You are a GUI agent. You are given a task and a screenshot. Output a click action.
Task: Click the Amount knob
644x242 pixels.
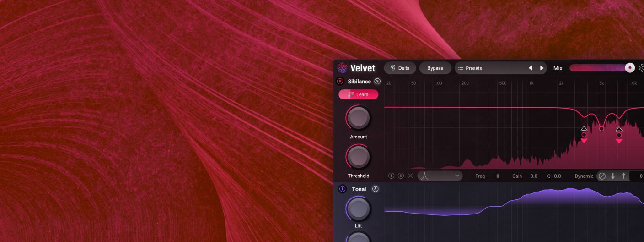[359, 118]
